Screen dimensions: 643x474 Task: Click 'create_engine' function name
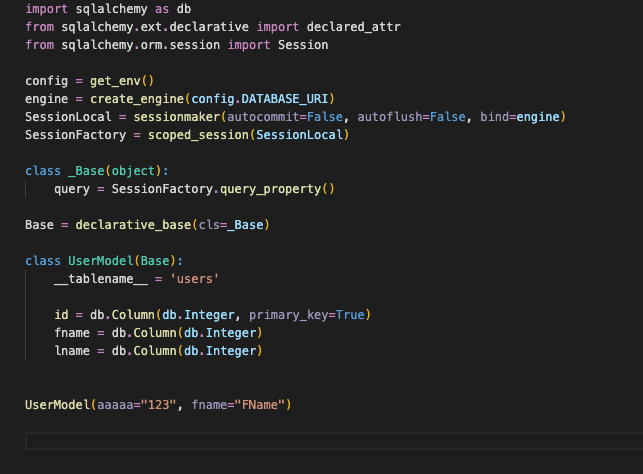pyautogui.click(x=137, y=99)
